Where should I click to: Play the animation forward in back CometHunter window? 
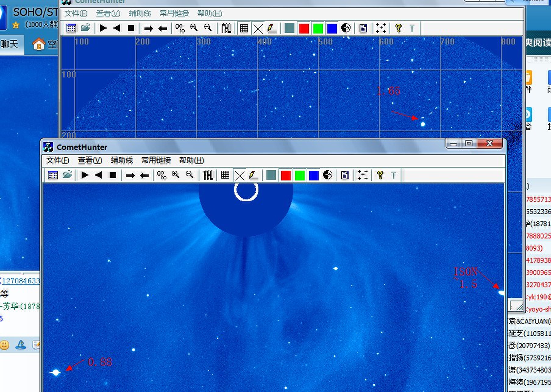[x=103, y=28]
